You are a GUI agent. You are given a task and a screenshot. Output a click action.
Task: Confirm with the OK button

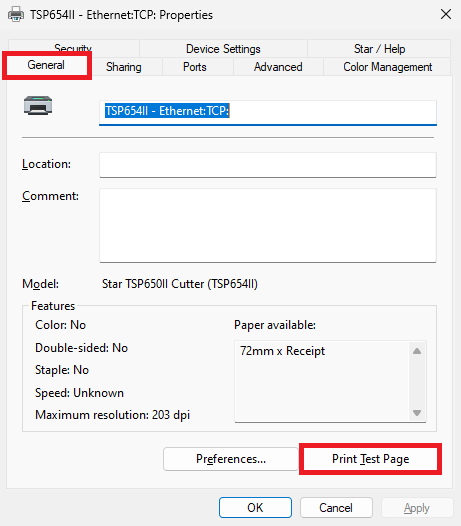[x=255, y=508]
